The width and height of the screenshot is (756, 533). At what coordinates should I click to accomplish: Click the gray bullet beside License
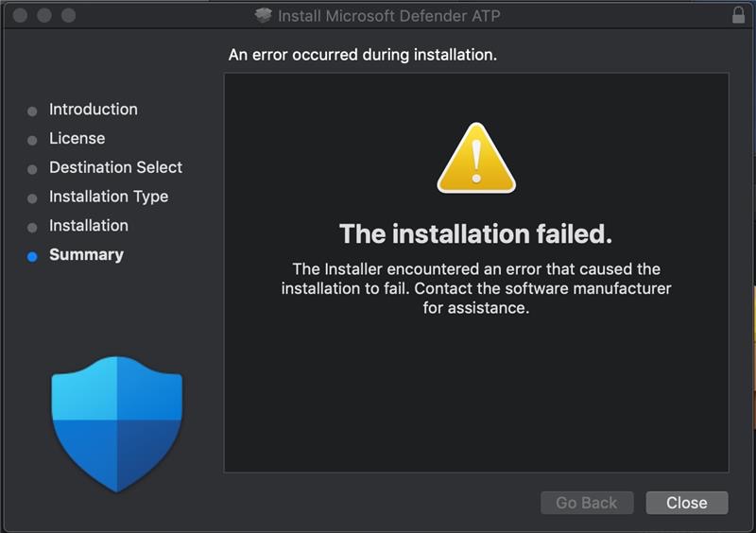click(x=32, y=141)
